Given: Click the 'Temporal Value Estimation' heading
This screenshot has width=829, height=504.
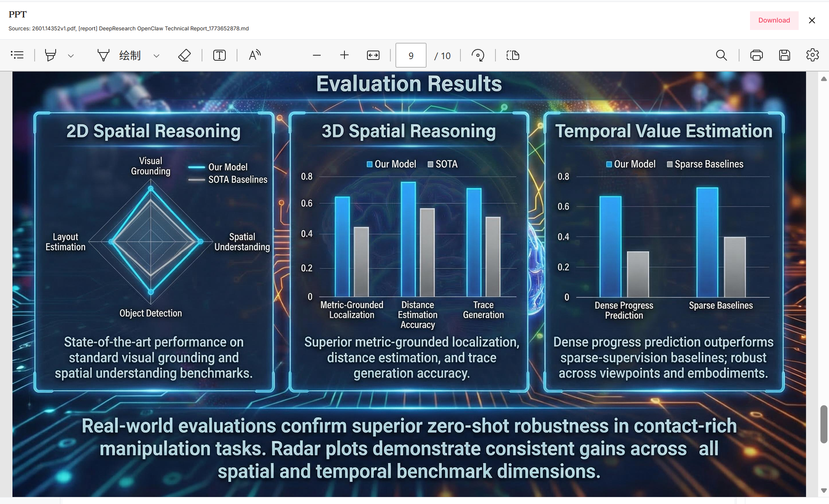Looking at the screenshot, I should pyautogui.click(x=664, y=131).
